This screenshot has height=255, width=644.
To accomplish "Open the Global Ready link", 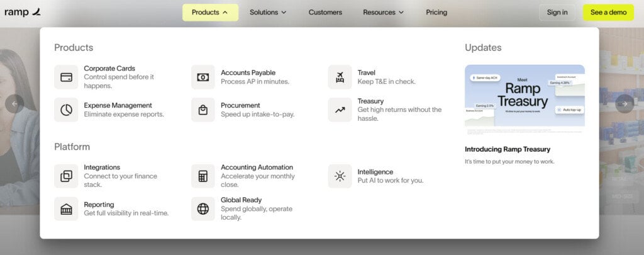I will point(241,200).
